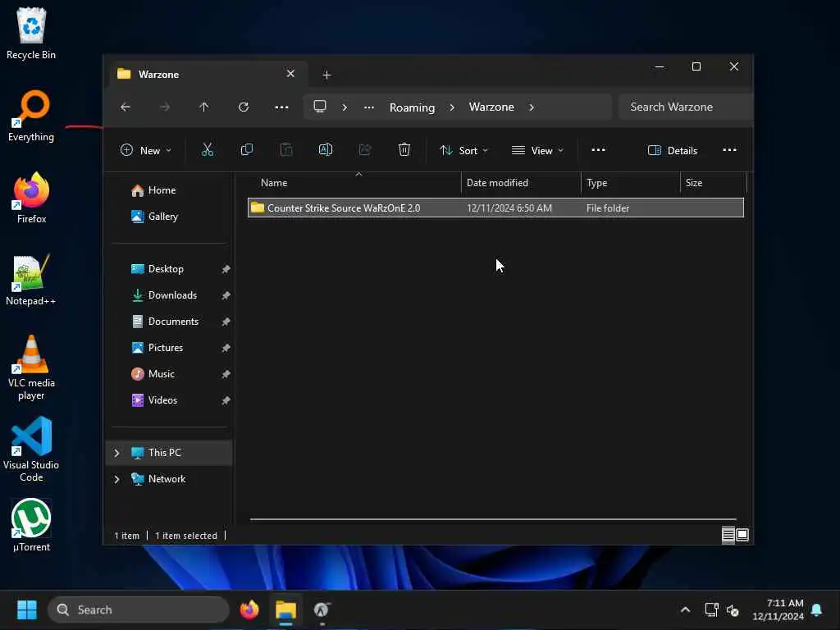Image resolution: width=840 pixels, height=630 pixels.
Task: Open the Sort options dropdown
Action: [x=464, y=151]
